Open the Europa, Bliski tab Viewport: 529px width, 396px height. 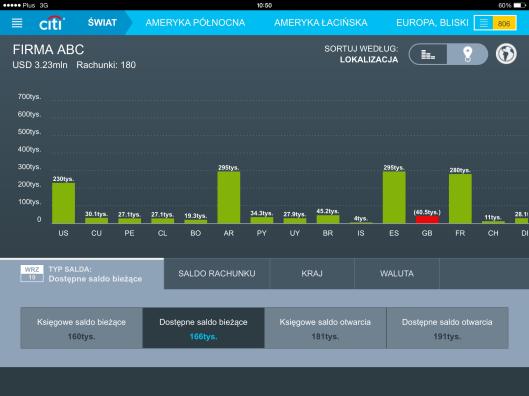tap(432, 23)
